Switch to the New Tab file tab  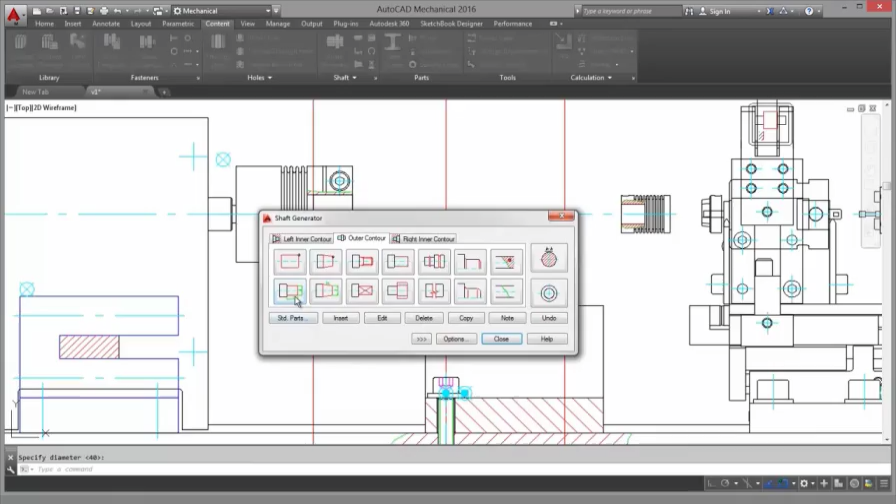click(35, 92)
